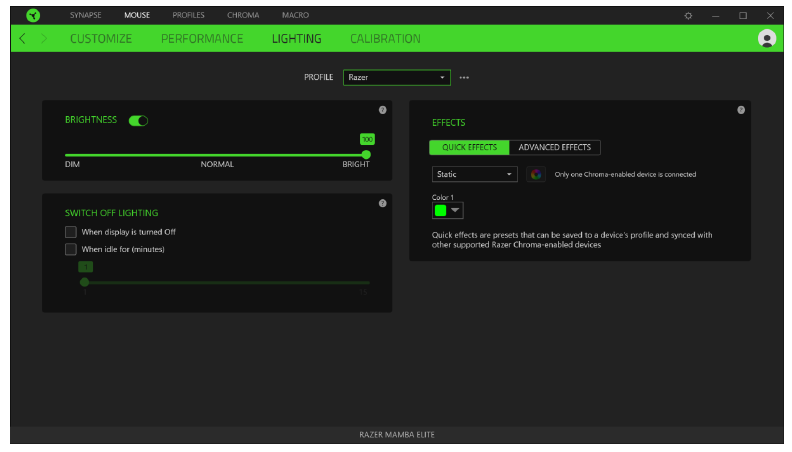Enable 'When display is turned Off' checkbox
This screenshot has width=792, height=452.
71,232
